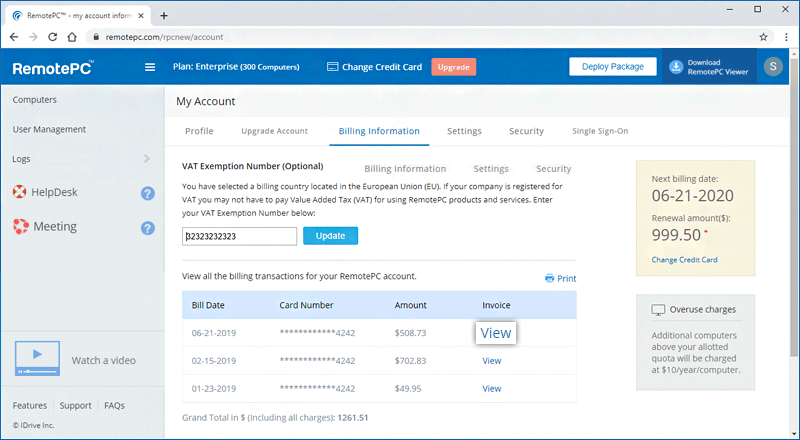Bookmark the page with the star icon
This screenshot has height=440, width=800.
[x=763, y=37]
